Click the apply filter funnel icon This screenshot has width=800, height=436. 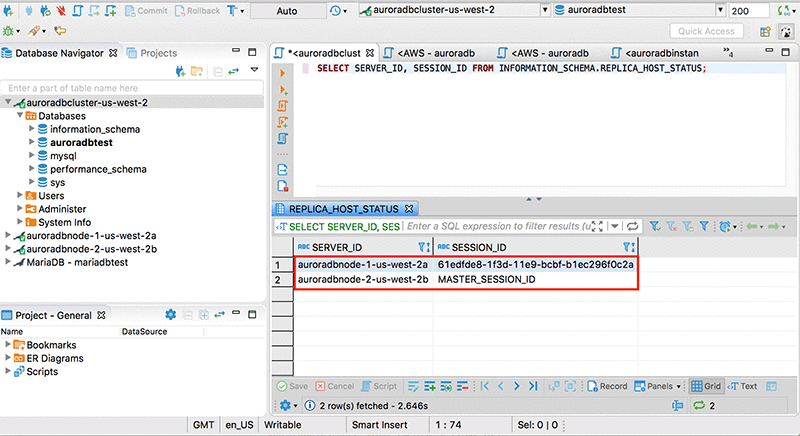point(655,226)
